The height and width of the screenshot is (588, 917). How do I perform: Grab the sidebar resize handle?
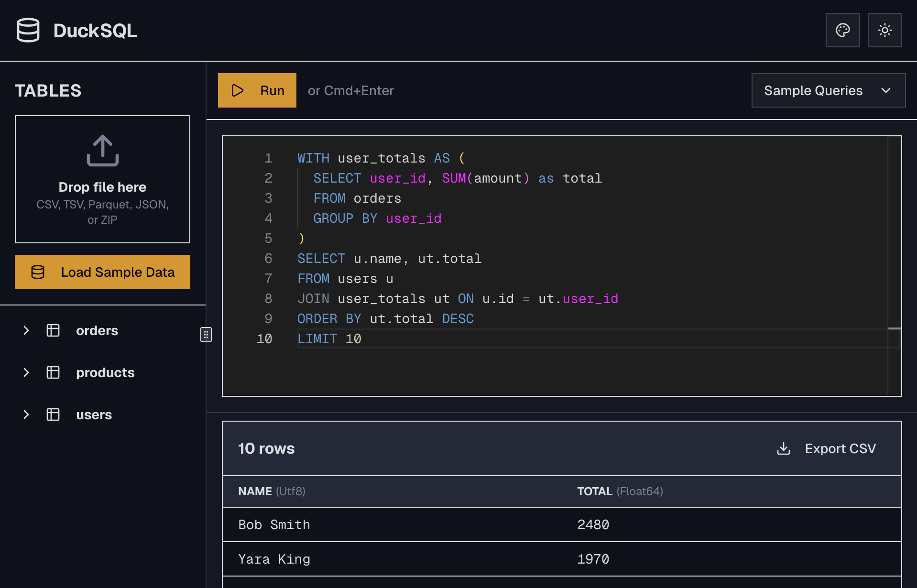pyautogui.click(x=206, y=335)
